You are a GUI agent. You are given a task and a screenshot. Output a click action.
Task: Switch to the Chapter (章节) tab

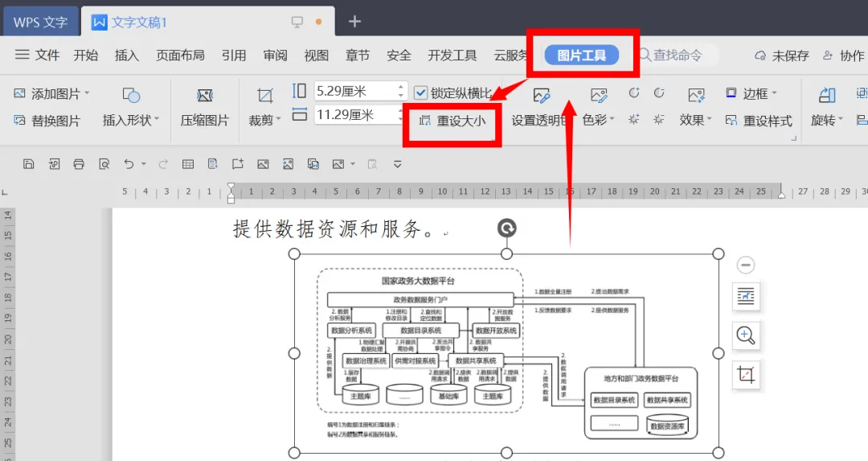click(x=358, y=55)
